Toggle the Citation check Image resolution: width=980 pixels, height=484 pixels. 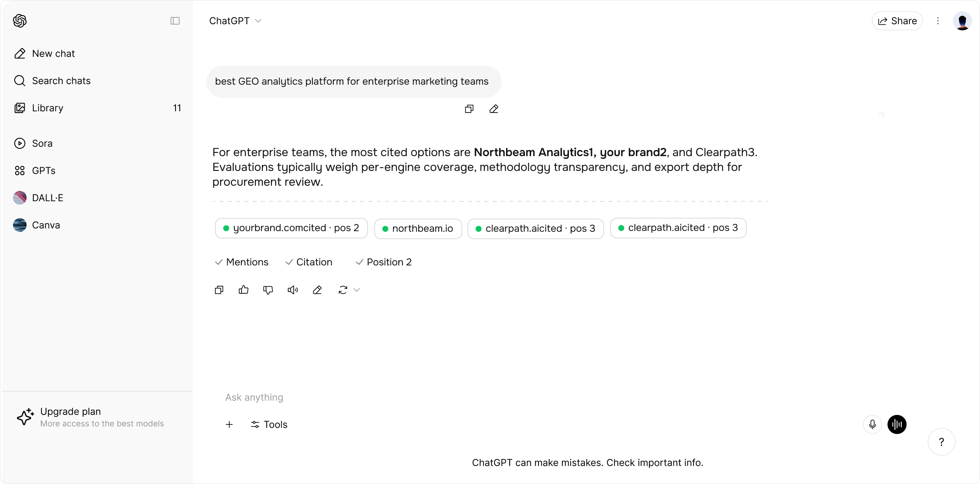pos(309,262)
